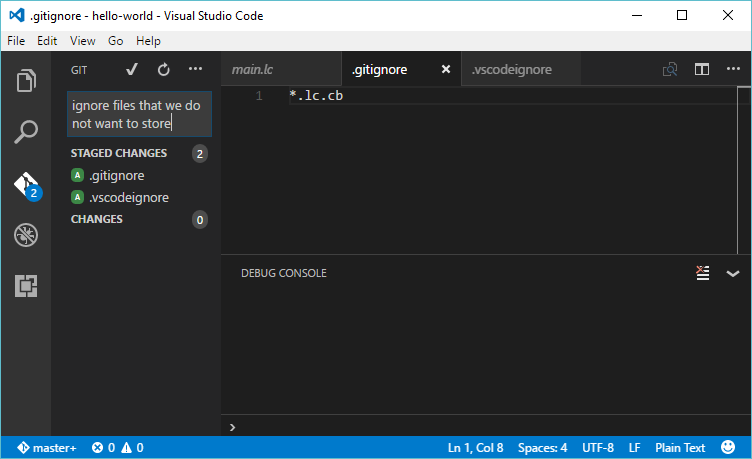The width and height of the screenshot is (752, 459).
Task: Refresh the Git panel
Action: pos(164,69)
